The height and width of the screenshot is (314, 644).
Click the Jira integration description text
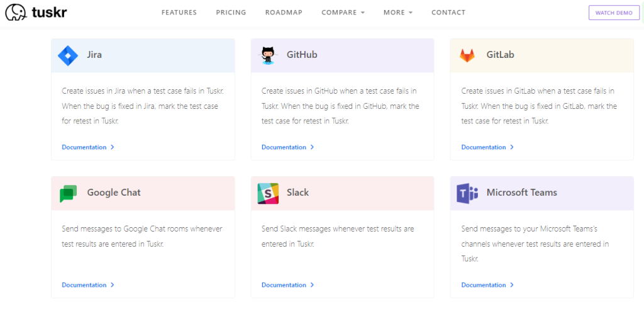point(143,106)
